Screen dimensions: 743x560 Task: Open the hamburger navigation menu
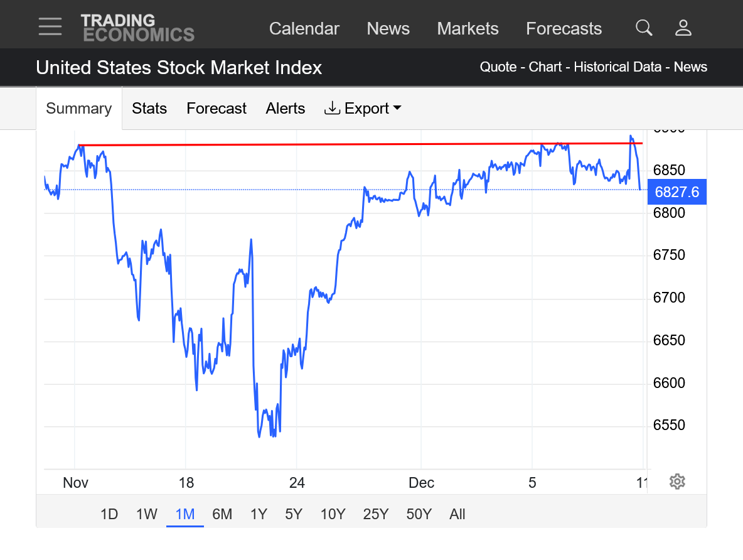click(x=50, y=27)
